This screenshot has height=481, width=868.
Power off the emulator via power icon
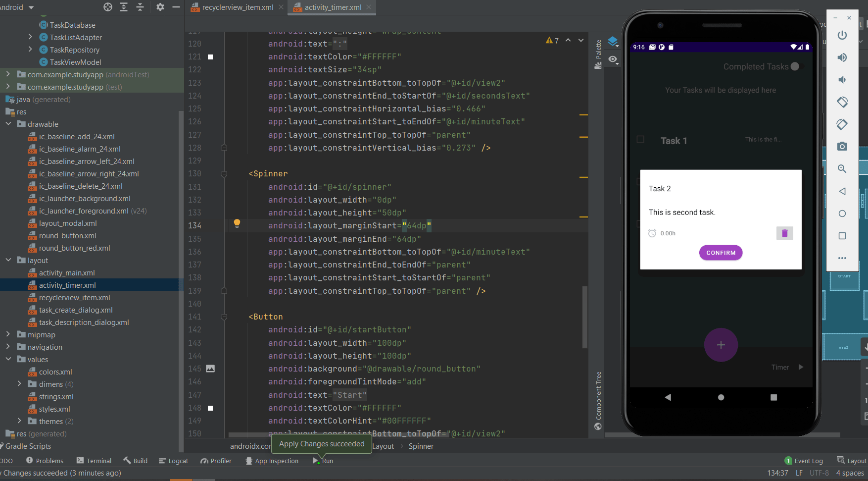point(842,35)
